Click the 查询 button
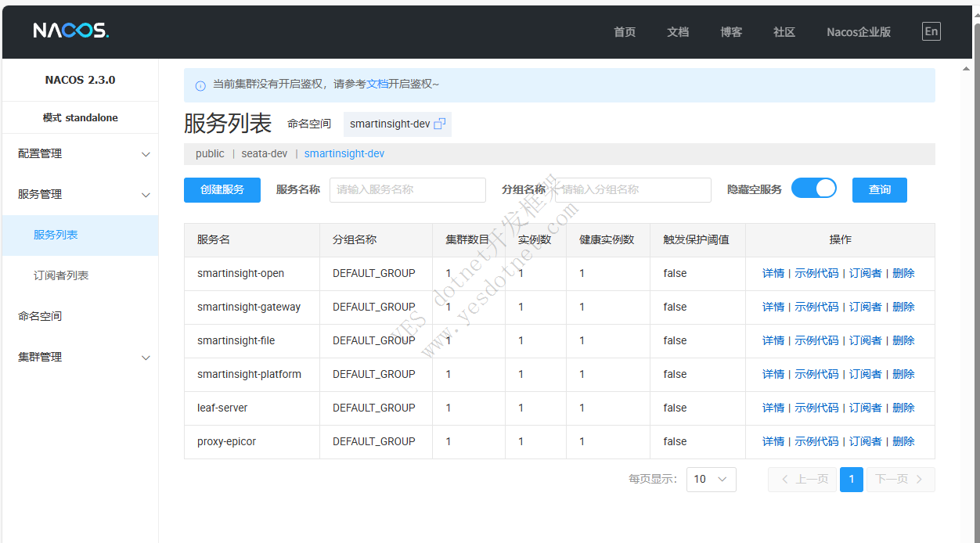Image resolution: width=980 pixels, height=543 pixels. (880, 189)
